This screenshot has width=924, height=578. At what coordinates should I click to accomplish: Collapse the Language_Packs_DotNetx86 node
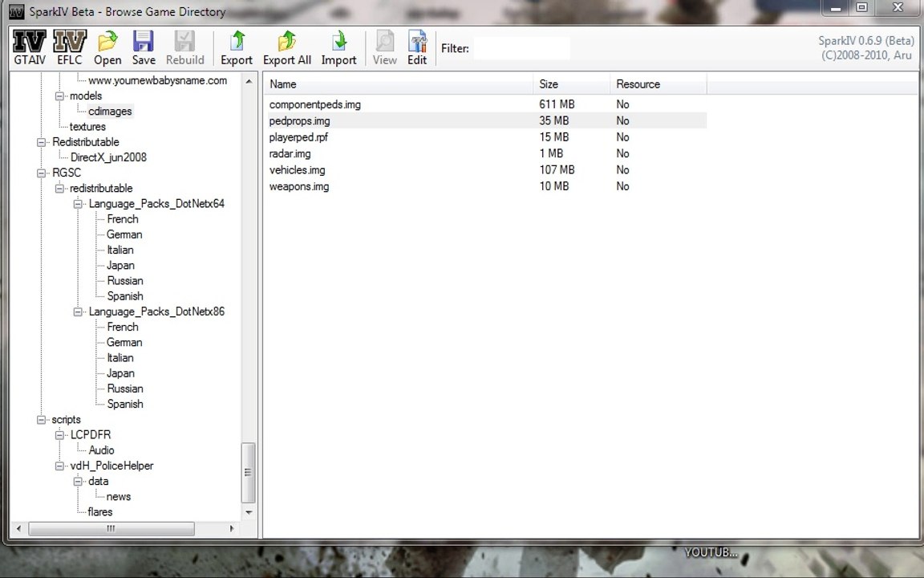tap(77, 312)
